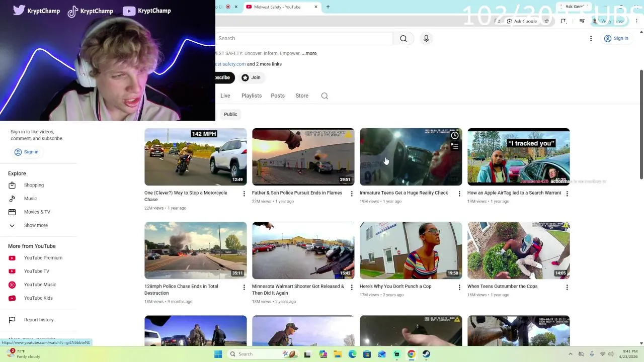
Task: Open the midwest-safety.com channel link
Action: coord(230,64)
